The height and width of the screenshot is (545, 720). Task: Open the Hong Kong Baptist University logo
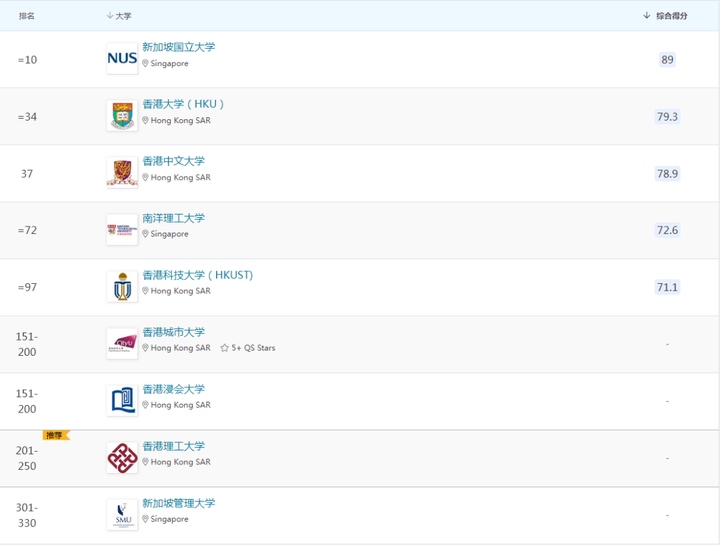pos(122,401)
